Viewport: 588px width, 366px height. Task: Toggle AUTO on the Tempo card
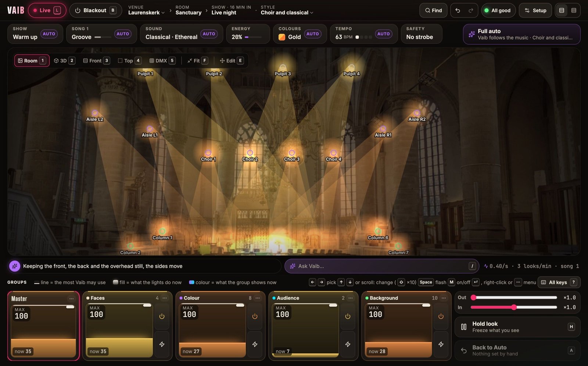point(383,34)
